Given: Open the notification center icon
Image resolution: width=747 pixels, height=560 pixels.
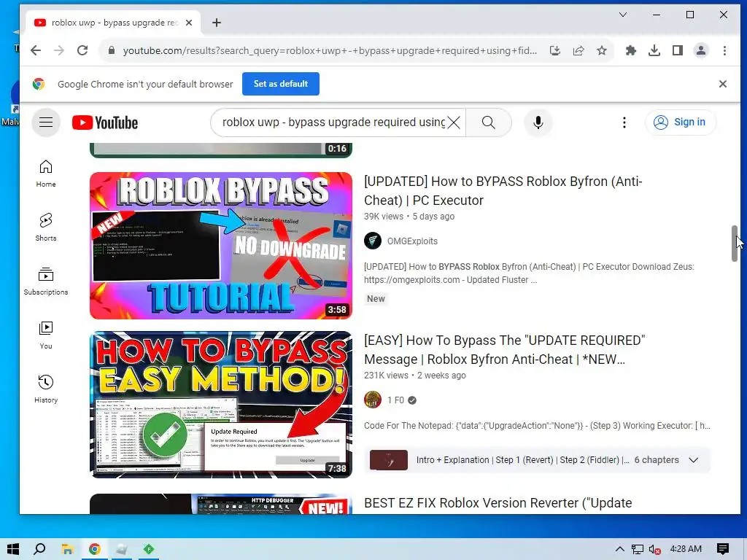Looking at the screenshot, I should tap(723, 549).
